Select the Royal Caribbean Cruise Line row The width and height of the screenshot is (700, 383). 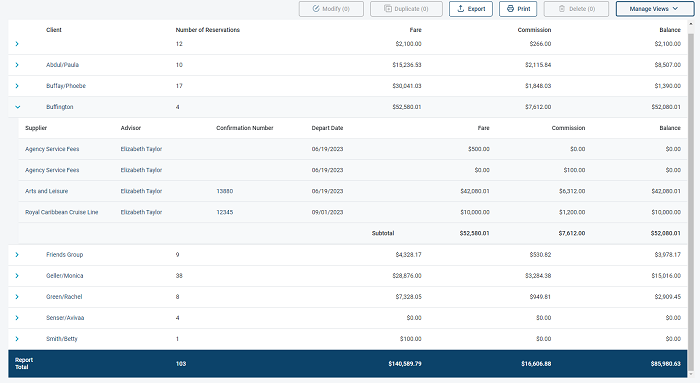(353, 212)
